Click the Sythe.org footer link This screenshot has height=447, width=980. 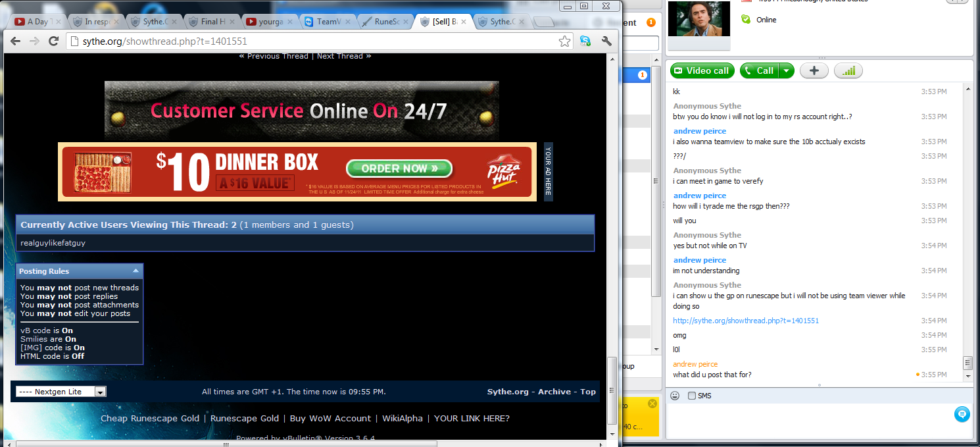click(x=508, y=392)
